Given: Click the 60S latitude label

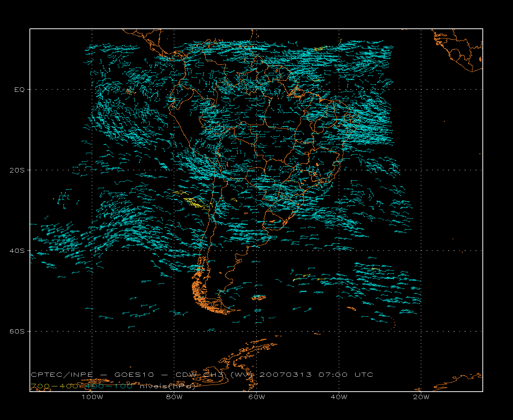Looking at the screenshot, I should click(17, 332).
